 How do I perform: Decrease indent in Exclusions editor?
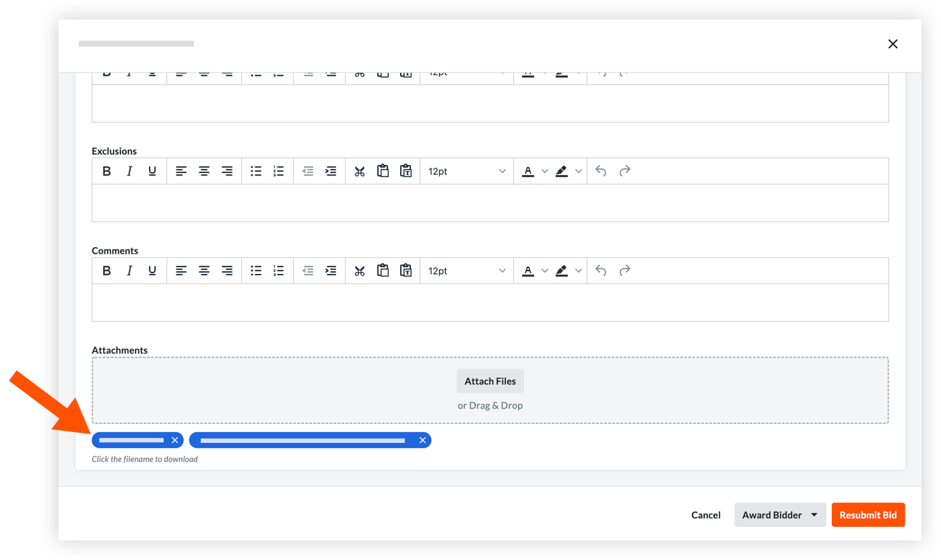pos(308,171)
